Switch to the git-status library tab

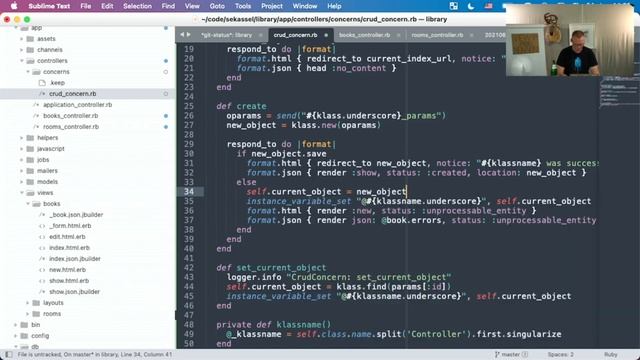[227, 35]
